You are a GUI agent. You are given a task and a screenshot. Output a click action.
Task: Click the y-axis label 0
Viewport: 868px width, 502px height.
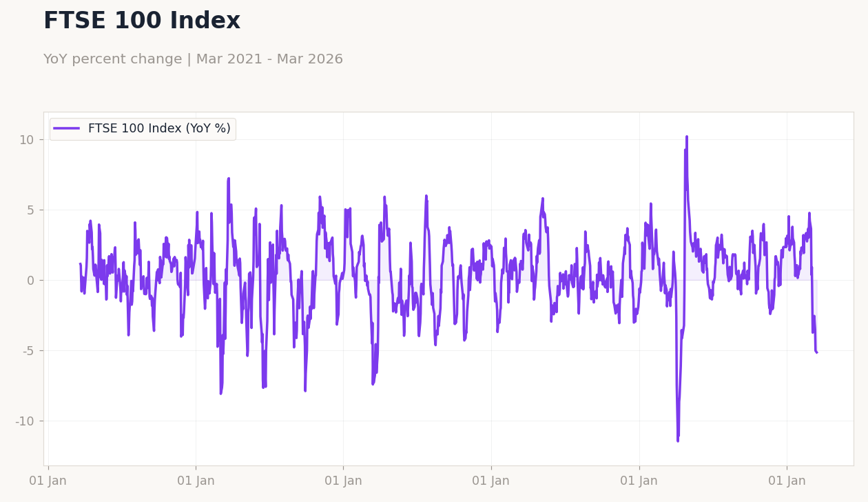30,281
